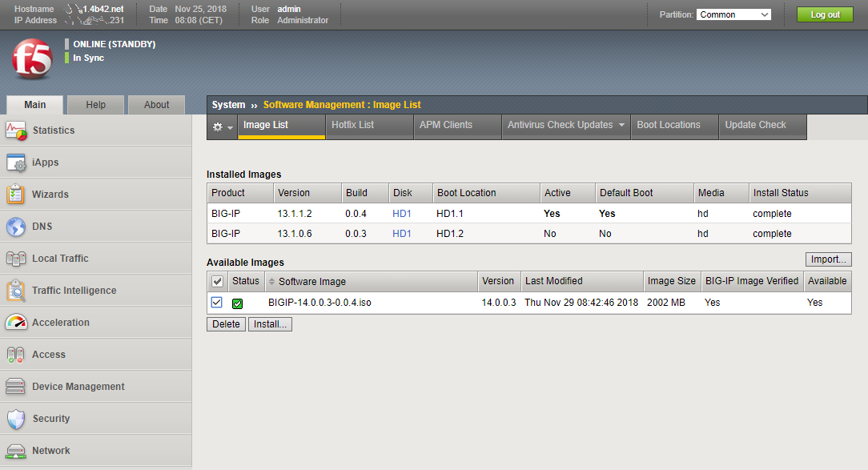Open Statistics menu label

[54, 130]
